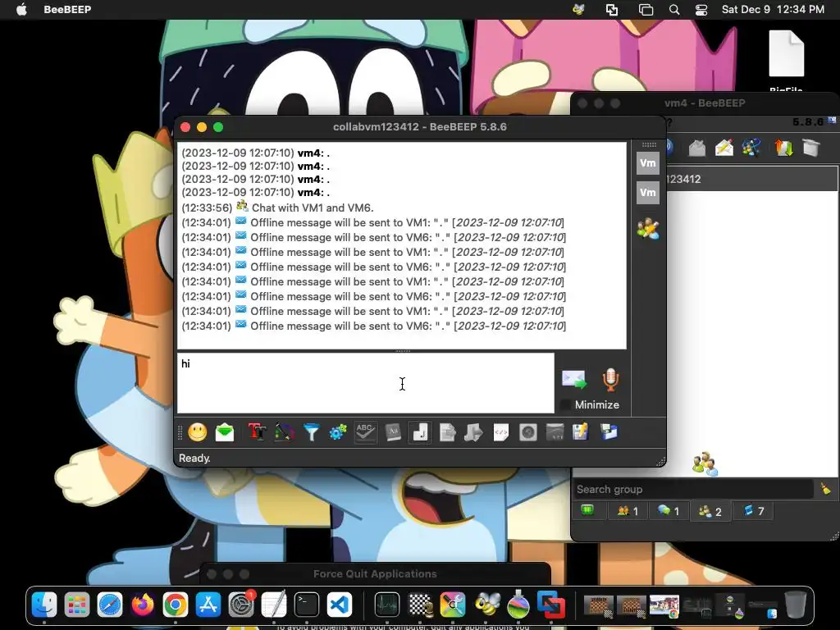
Task: Open Control Center in menu bar
Action: [x=701, y=10]
